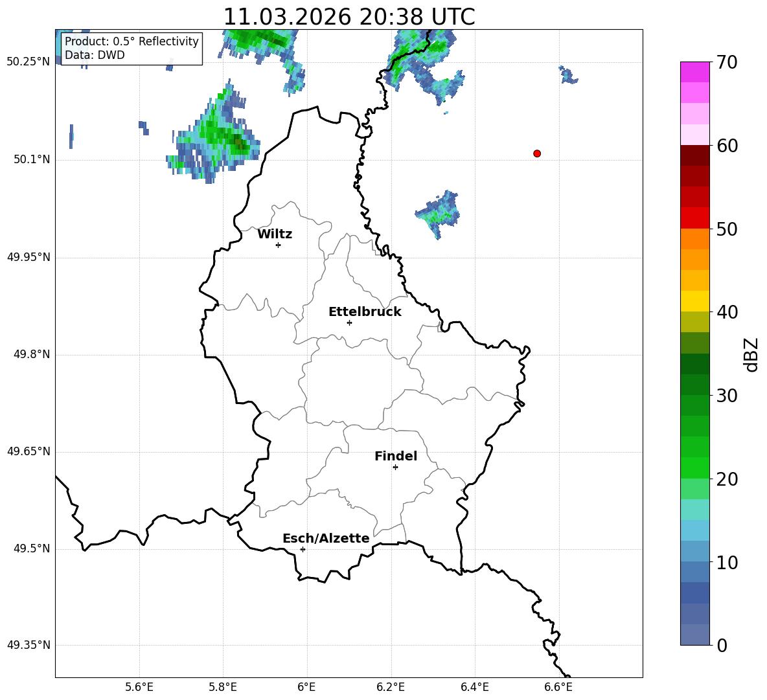The height and width of the screenshot is (700, 767).
Task: Click the tiny radar echo above the red dot
Action: point(568,76)
